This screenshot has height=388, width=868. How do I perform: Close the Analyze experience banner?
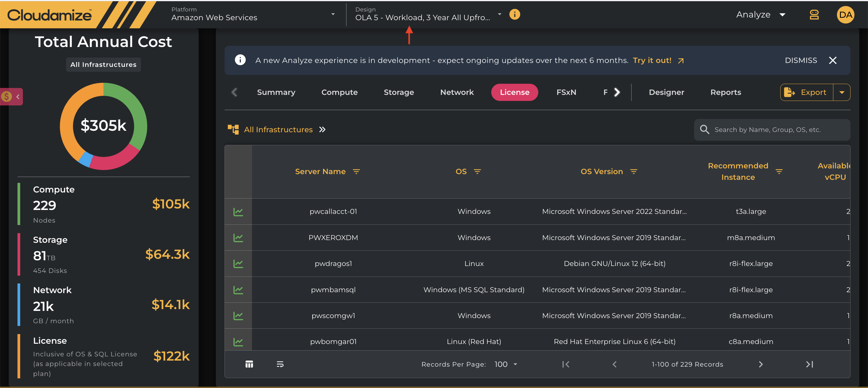click(833, 60)
